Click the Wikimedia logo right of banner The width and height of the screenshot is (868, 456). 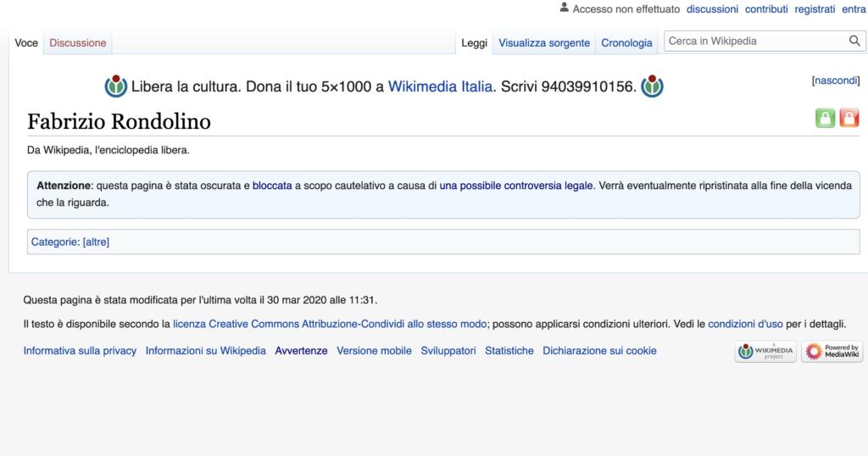(652, 86)
